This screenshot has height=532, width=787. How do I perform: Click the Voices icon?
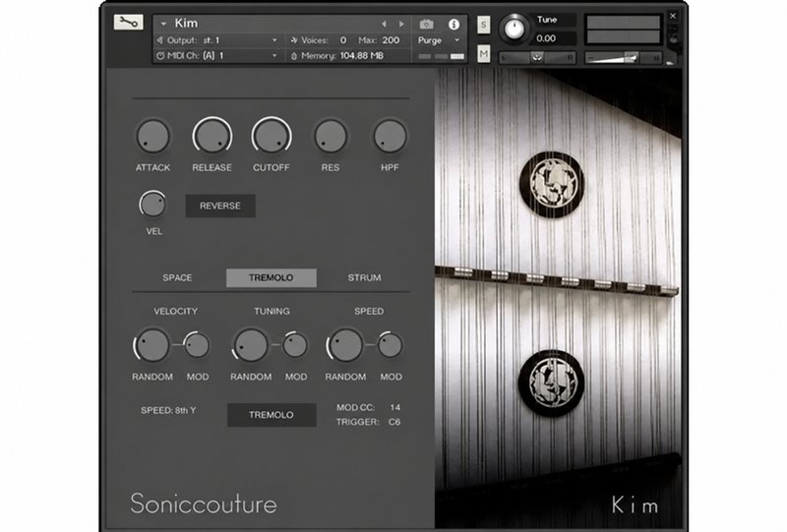coord(294,40)
